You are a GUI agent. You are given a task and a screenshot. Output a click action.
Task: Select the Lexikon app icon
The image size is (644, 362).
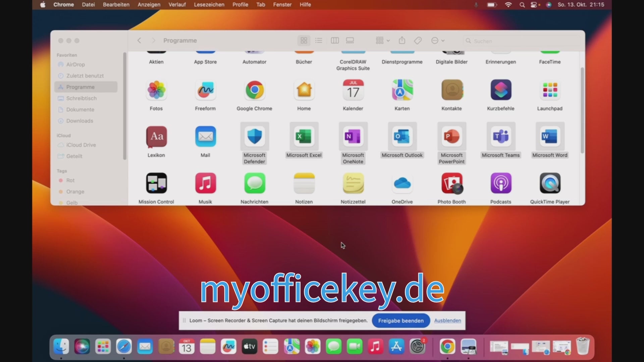pyautogui.click(x=156, y=137)
